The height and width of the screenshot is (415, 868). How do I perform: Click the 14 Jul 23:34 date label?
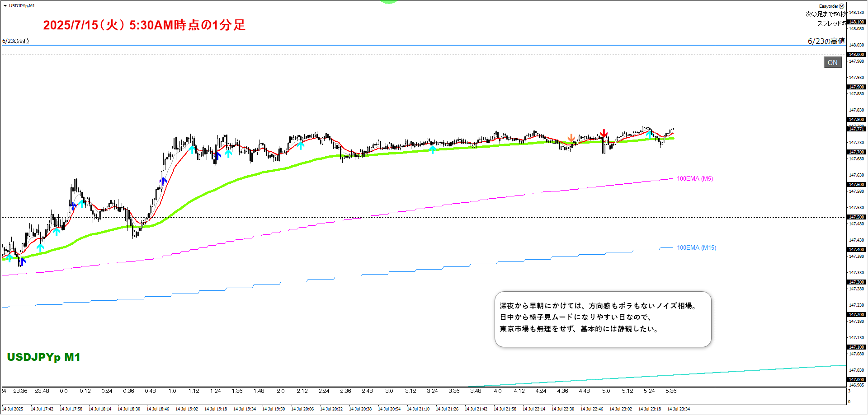[679, 409]
